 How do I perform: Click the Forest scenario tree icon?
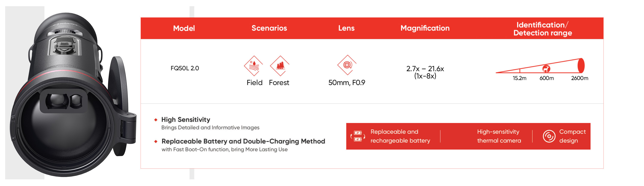[280, 66]
